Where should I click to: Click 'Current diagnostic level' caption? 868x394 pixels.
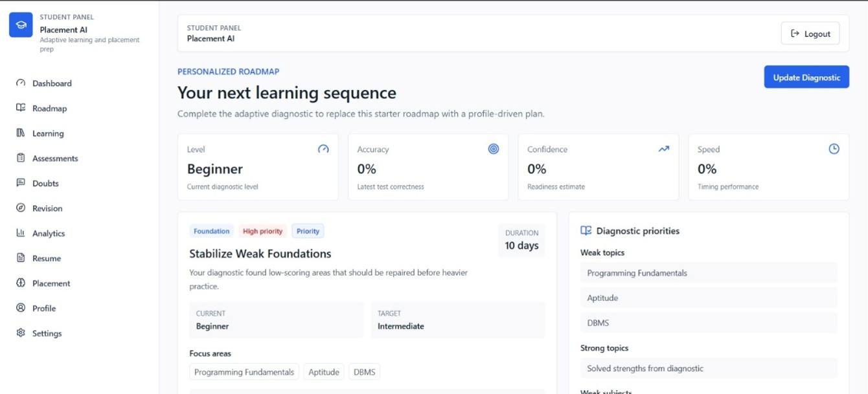(223, 187)
